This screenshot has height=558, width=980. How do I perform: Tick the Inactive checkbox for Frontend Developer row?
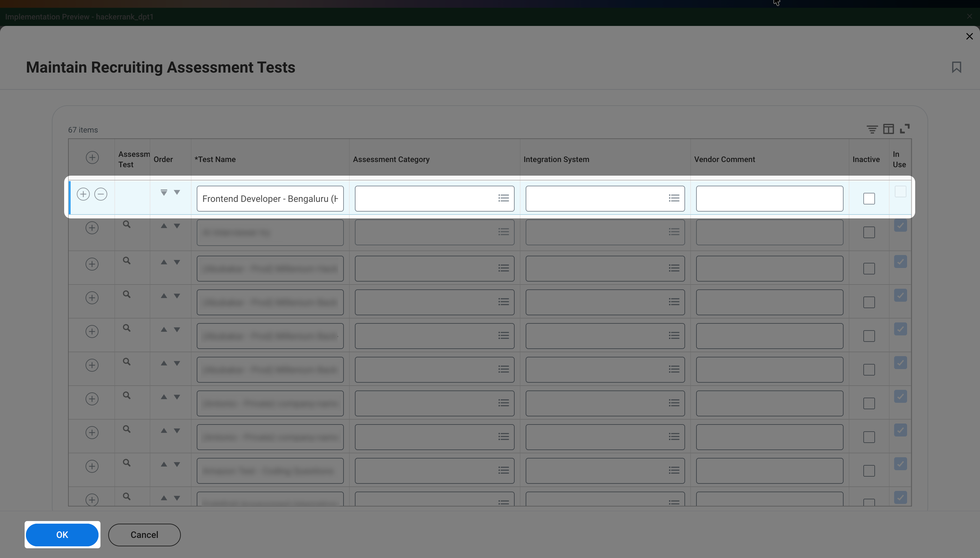[869, 199]
